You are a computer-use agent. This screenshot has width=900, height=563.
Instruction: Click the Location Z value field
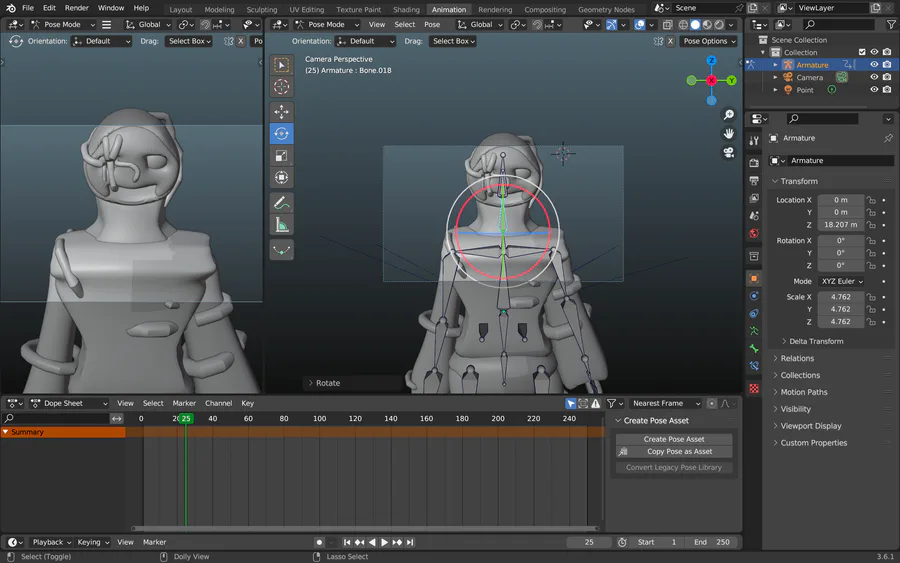pos(840,225)
